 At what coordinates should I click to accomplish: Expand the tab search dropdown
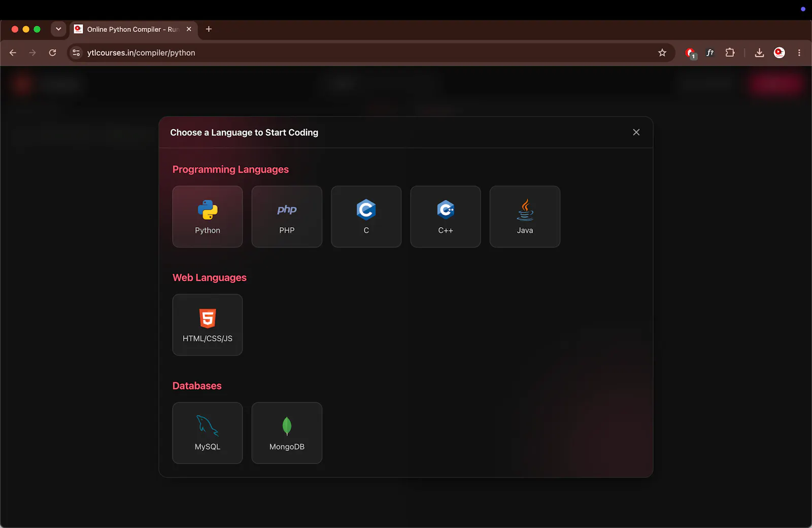click(58, 29)
